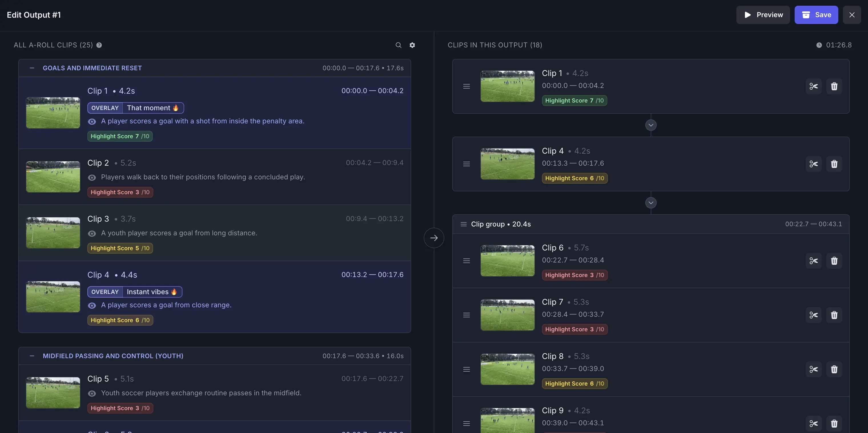Delete output Clip 4 with trash icon

(x=834, y=164)
